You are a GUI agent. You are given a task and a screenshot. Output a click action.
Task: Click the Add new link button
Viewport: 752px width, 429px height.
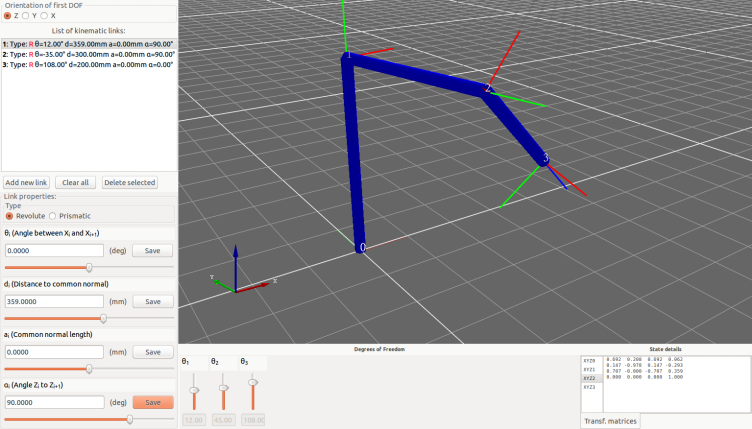26,182
